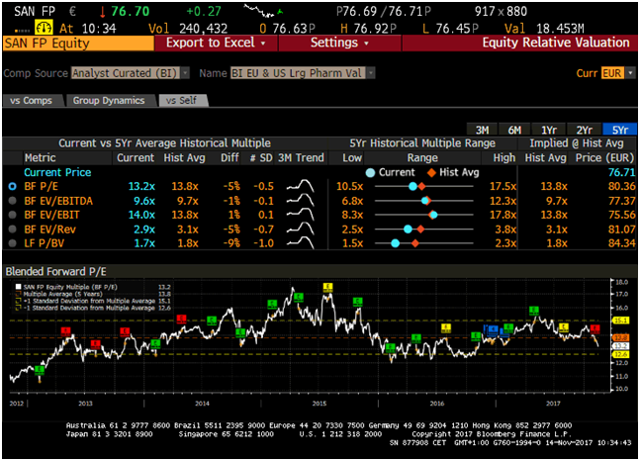Click BF EV/Rev 3M trend sparkline
This screenshot has width=640, height=461.
tap(300, 229)
